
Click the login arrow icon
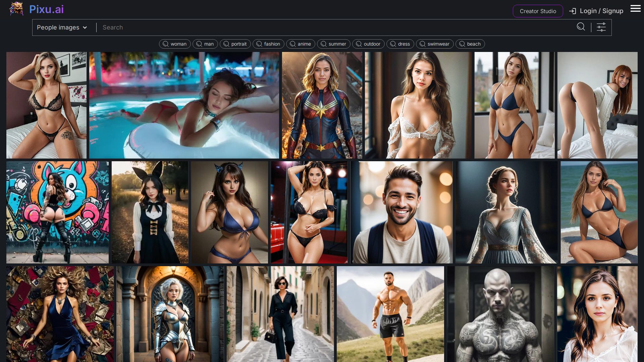(x=573, y=11)
